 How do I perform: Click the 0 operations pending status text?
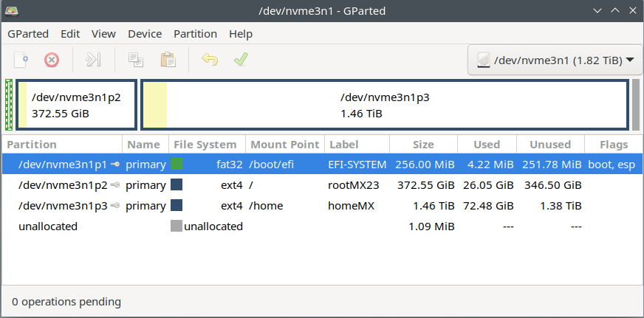point(66,302)
